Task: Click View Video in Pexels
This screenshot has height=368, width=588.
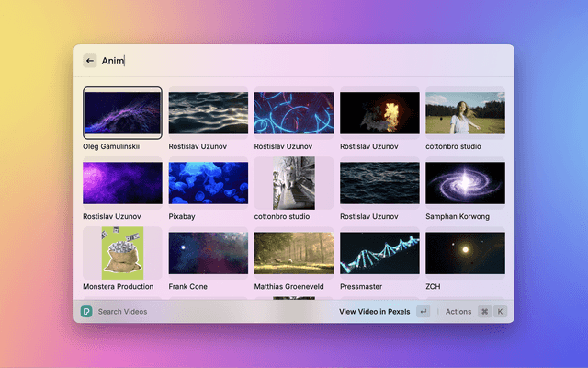Action: pyautogui.click(x=374, y=312)
